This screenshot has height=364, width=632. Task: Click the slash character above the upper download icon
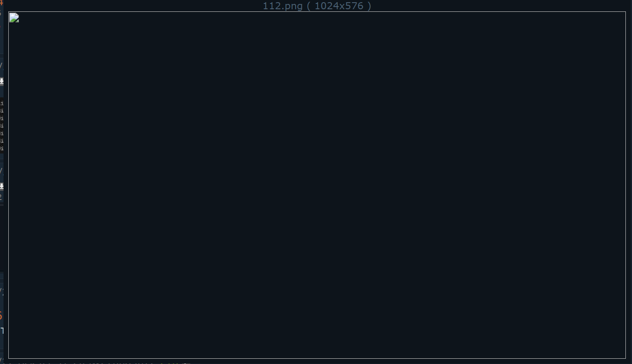coord(1,66)
